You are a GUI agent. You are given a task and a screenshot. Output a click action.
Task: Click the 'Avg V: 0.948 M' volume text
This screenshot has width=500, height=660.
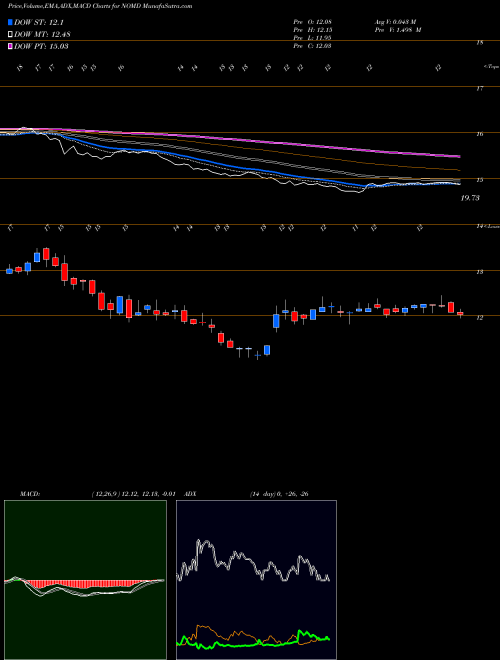pos(398,22)
